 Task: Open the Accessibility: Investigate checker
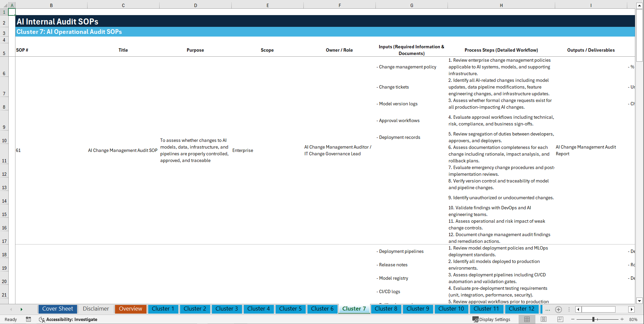68,319
